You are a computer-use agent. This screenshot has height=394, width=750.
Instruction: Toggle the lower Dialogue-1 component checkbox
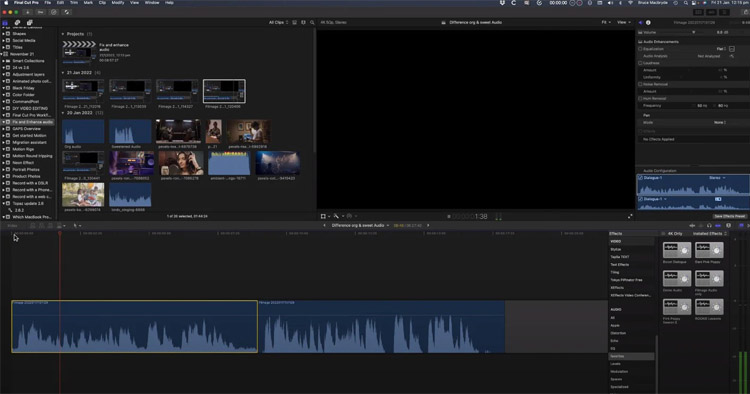pos(640,199)
